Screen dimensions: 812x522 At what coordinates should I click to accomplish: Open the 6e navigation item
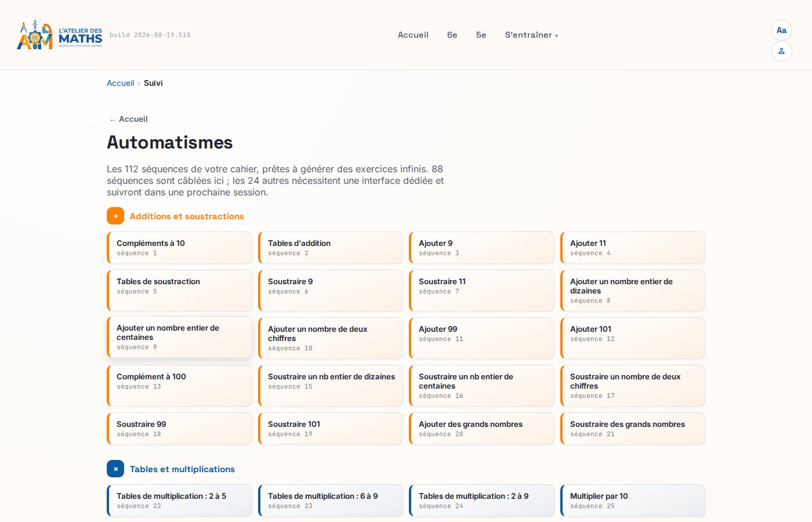click(x=452, y=35)
